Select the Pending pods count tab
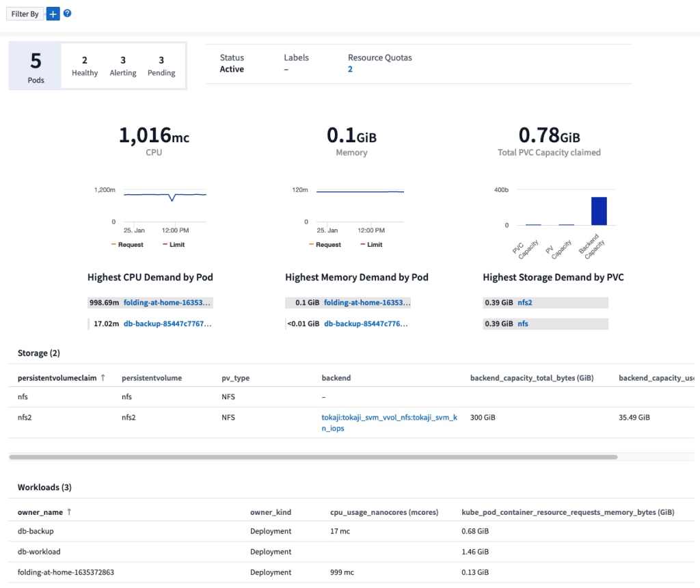Screen dimensions: 700x588 click(161, 66)
